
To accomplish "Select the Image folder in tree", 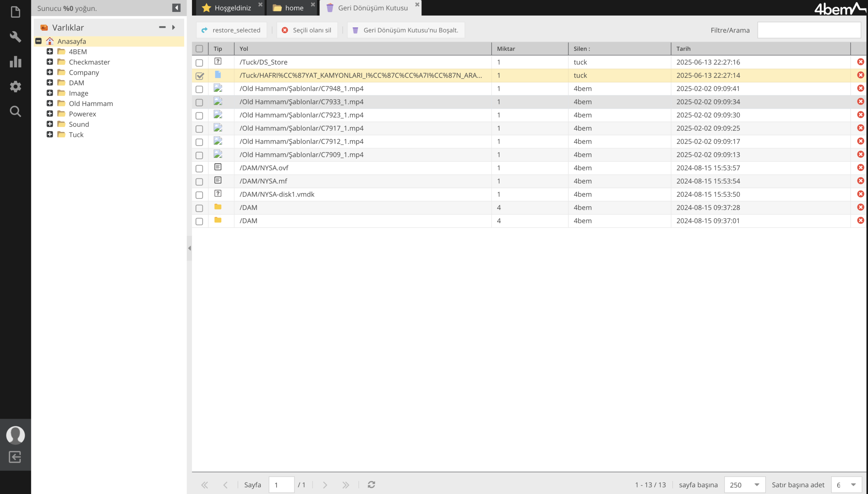I will pos(78,93).
